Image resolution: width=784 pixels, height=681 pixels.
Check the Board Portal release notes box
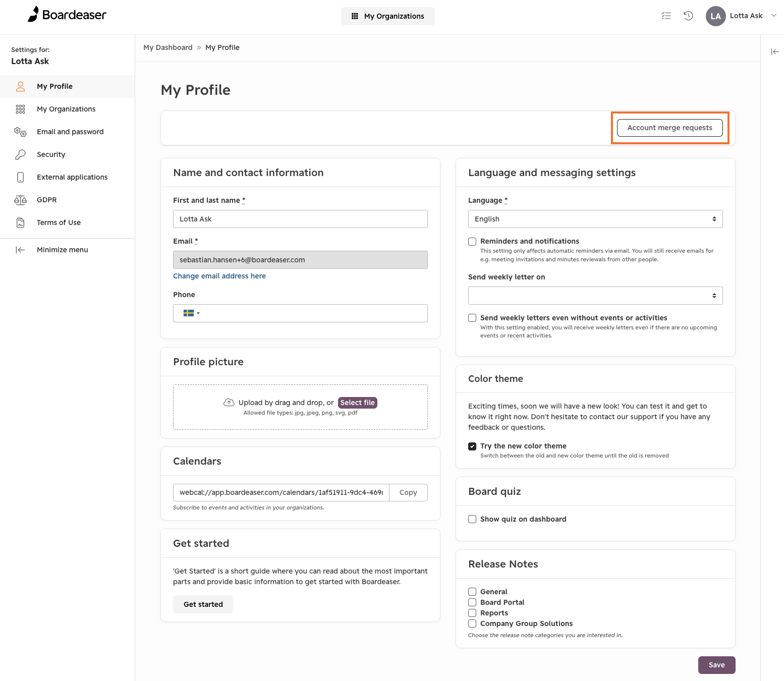pos(472,602)
